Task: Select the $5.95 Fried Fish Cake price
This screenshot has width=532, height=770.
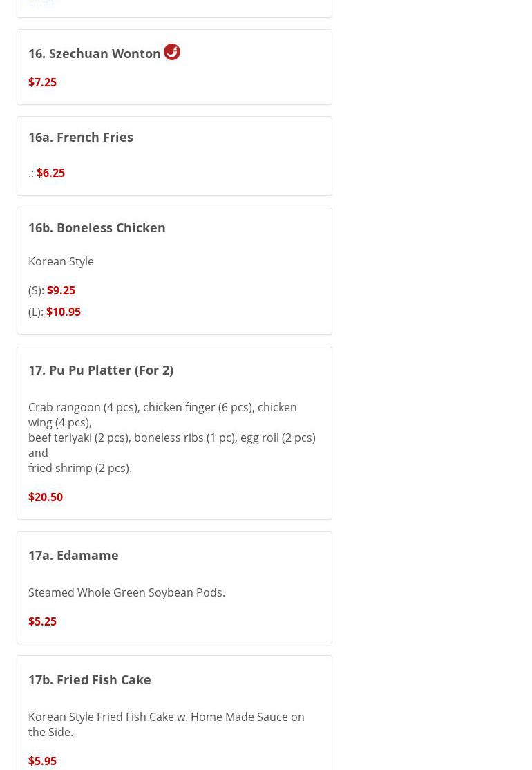Action: [42, 761]
